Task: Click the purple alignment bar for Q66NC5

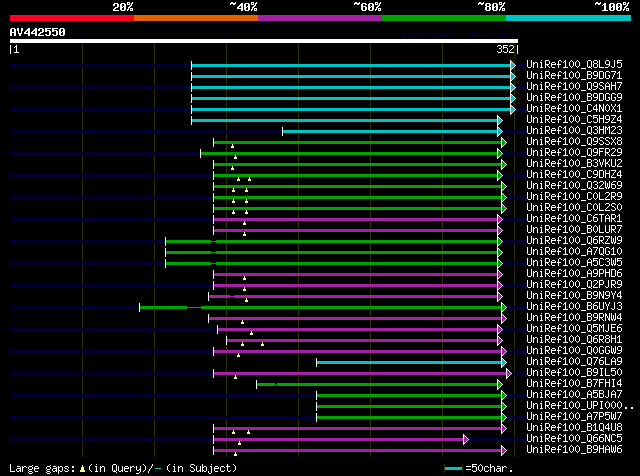Action: click(338, 440)
